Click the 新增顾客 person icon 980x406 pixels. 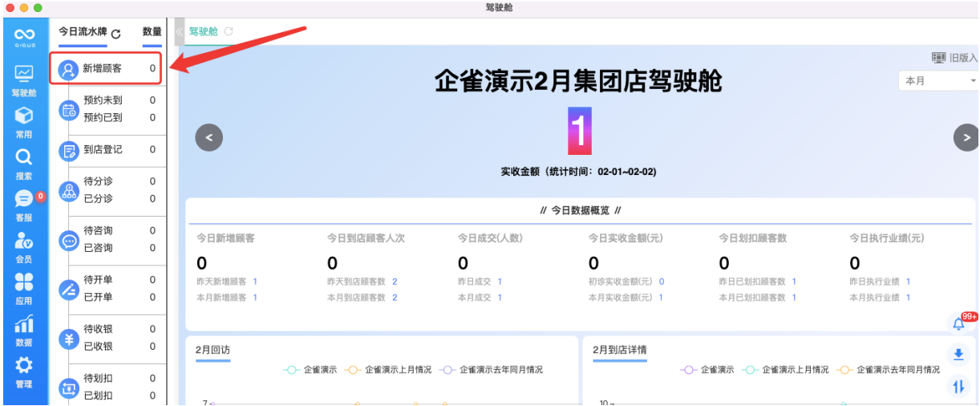pos(68,70)
